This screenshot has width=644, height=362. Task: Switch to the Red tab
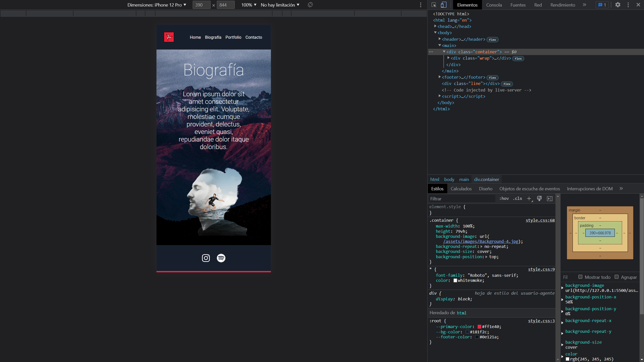538,5
